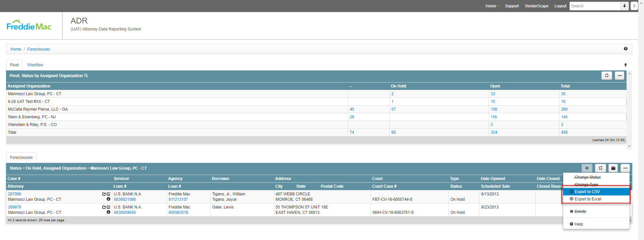
Task: Open case number 289979
Action: pos(14,207)
